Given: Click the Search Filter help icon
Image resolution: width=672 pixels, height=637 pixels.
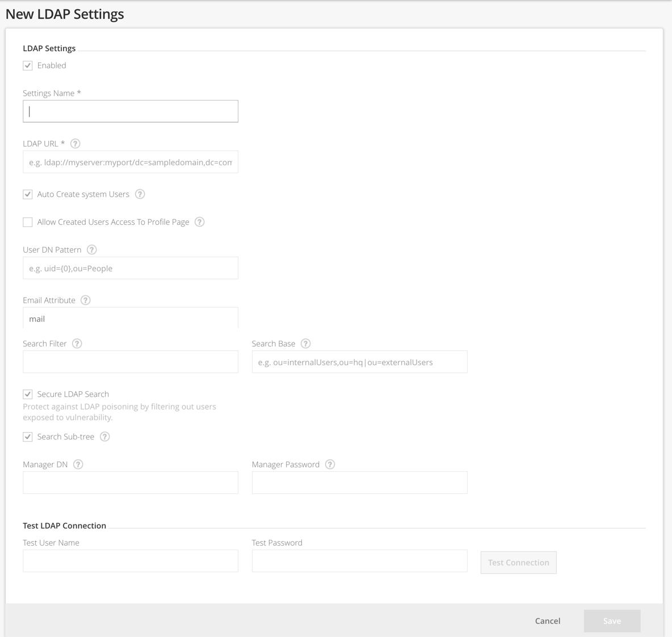Looking at the screenshot, I should [77, 343].
